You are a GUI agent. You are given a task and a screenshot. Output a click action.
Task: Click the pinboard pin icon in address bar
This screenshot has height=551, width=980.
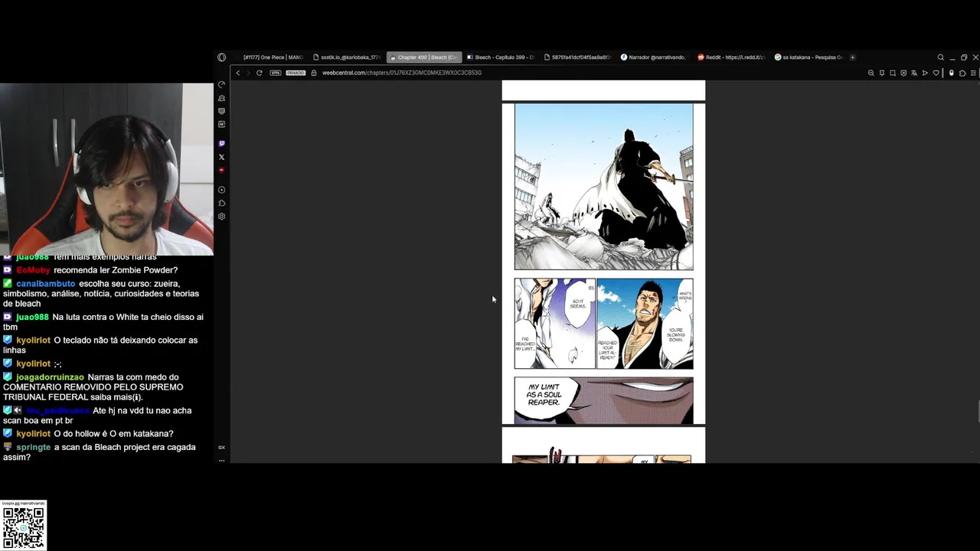(882, 73)
